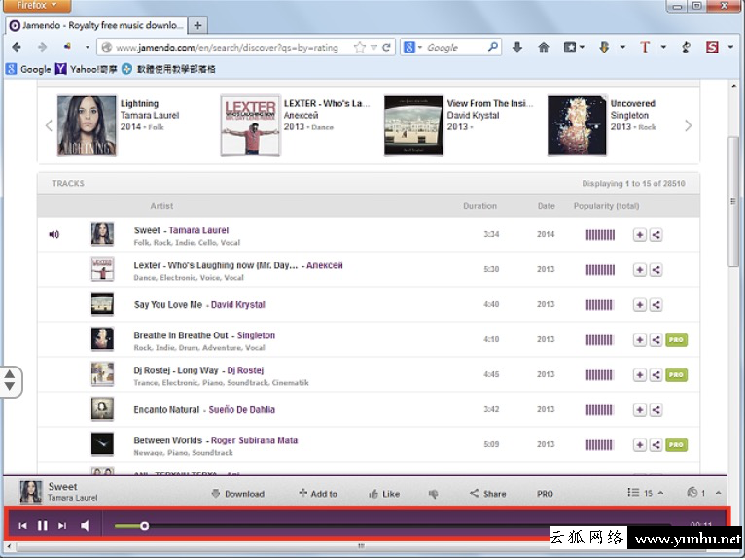
Task: Click PRO badge on Dj Rostej row
Action: pyautogui.click(x=676, y=375)
